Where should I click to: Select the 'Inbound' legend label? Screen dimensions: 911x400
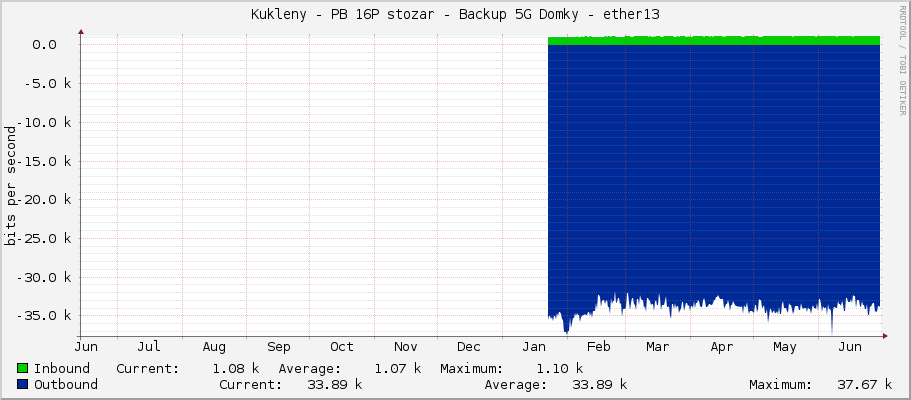pos(62,369)
